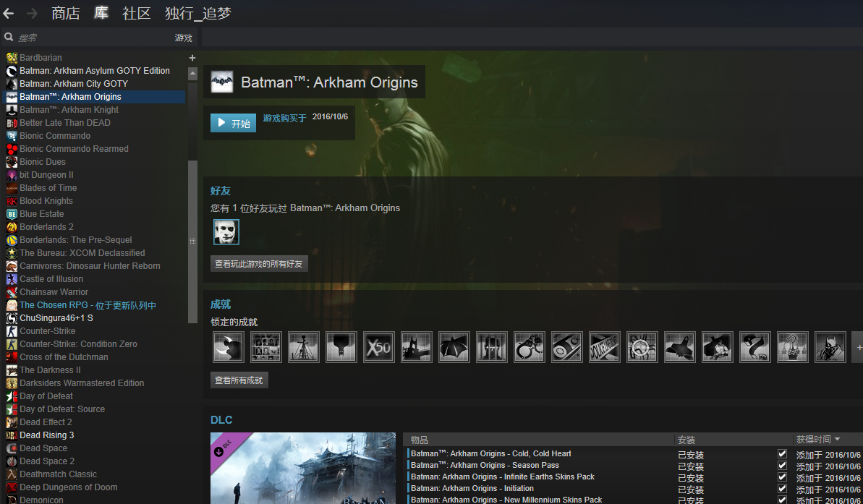Open the 游戏 library filter dropdown

183,38
